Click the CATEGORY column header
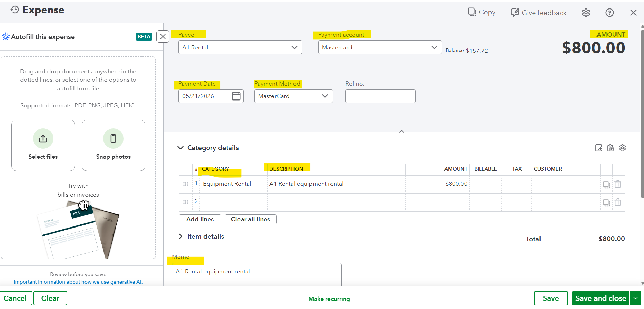644x309 pixels. (x=215, y=169)
